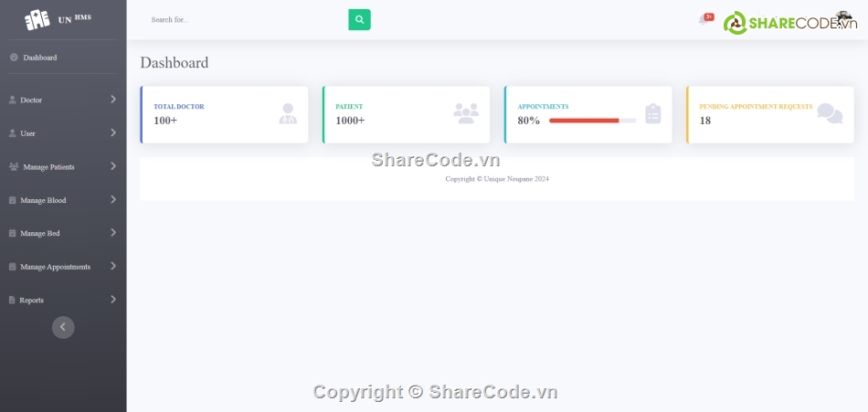Screen dimensions: 868x412
Task: Expand the User menu chevron
Action: (113, 133)
